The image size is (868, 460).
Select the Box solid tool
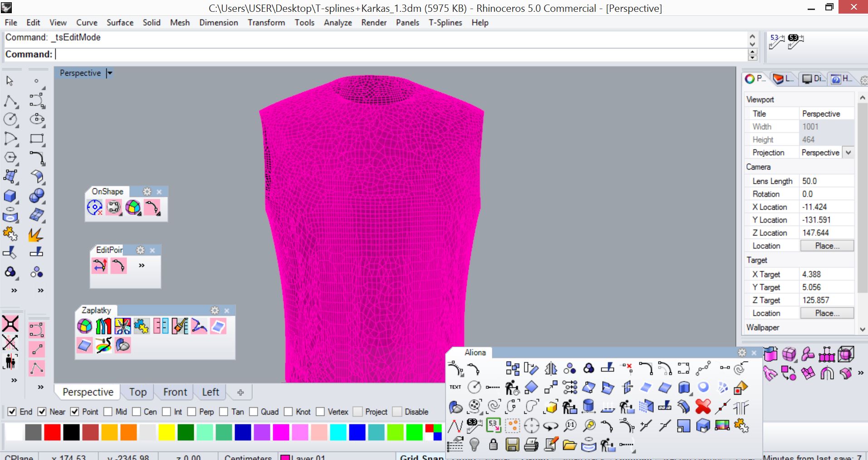click(10, 196)
